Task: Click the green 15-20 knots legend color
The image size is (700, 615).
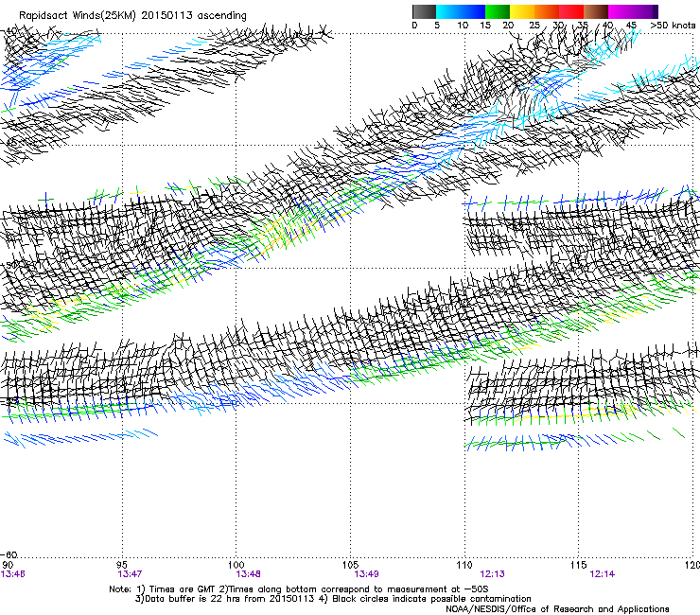Action: [498, 11]
